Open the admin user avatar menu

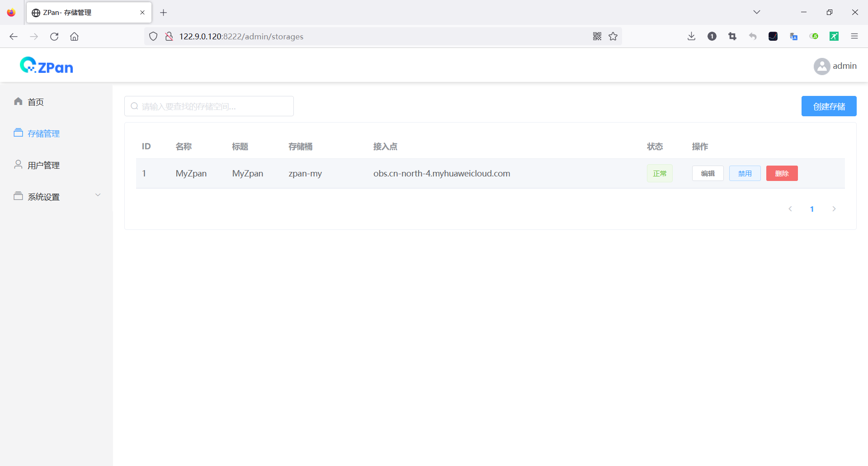(821, 66)
